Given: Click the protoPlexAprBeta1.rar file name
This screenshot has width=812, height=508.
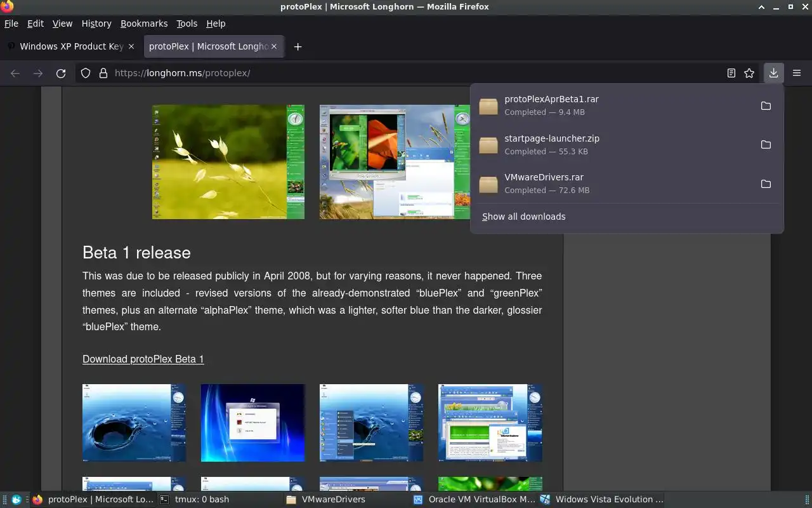Looking at the screenshot, I should tap(551, 99).
